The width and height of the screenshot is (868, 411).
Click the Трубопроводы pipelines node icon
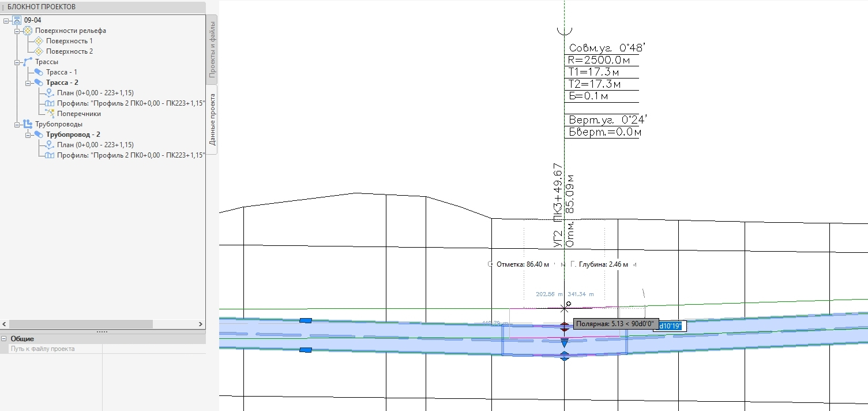[x=27, y=124]
